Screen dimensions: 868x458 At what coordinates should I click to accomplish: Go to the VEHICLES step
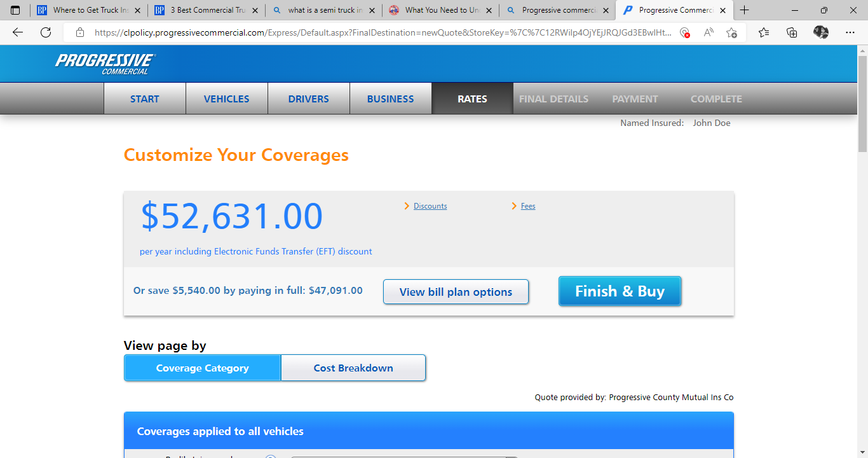pos(227,99)
